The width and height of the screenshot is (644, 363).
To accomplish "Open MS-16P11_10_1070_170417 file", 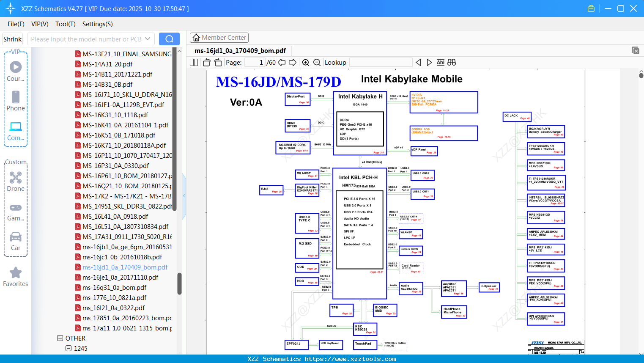I will 127,156.
